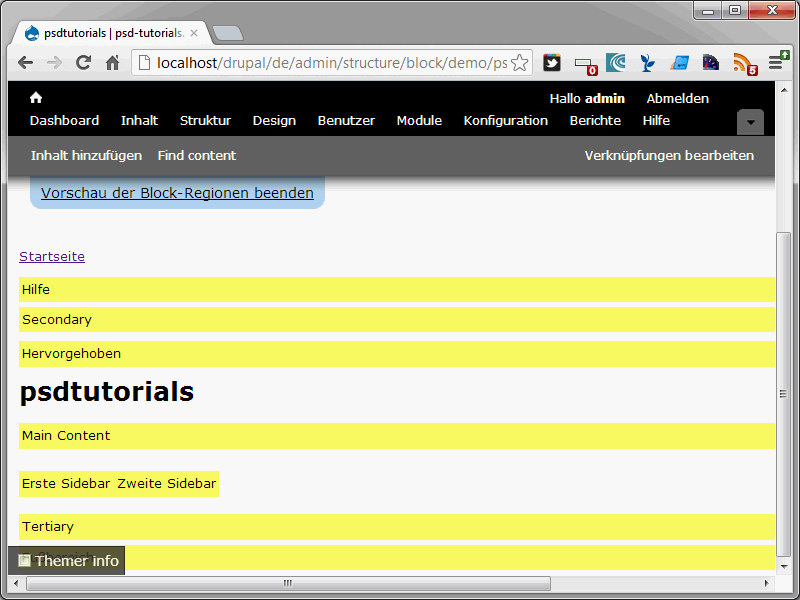Open the RSS feed extension icon
The width and height of the screenshot is (800, 600).
pos(743,63)
